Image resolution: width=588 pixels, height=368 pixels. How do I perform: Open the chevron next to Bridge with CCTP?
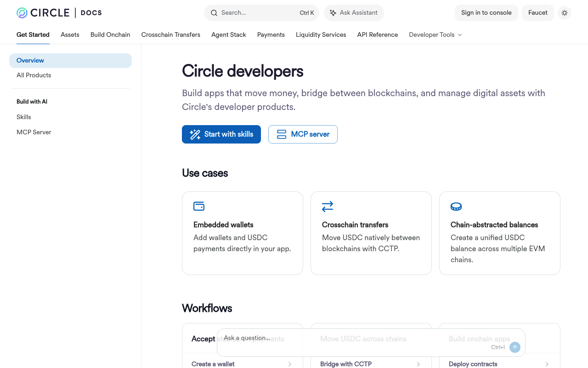coord(418,364)
